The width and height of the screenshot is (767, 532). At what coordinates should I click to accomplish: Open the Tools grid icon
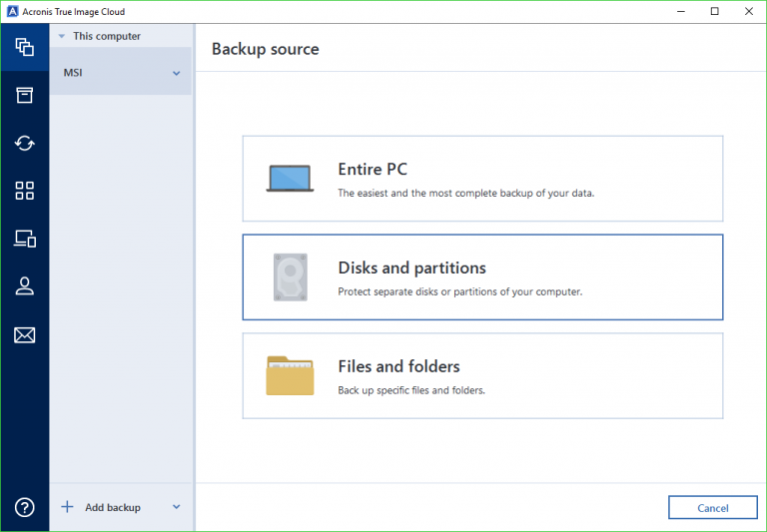coord(24,191)
